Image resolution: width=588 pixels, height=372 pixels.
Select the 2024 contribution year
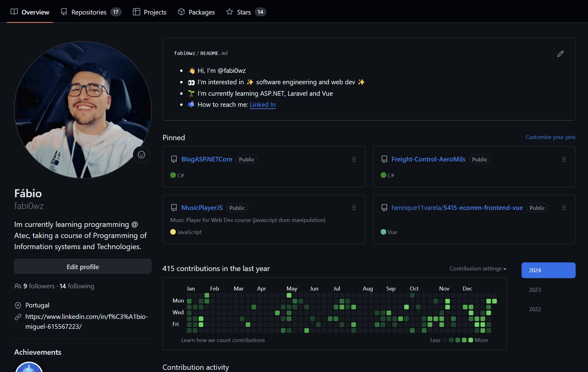click(x=548, y=270)
